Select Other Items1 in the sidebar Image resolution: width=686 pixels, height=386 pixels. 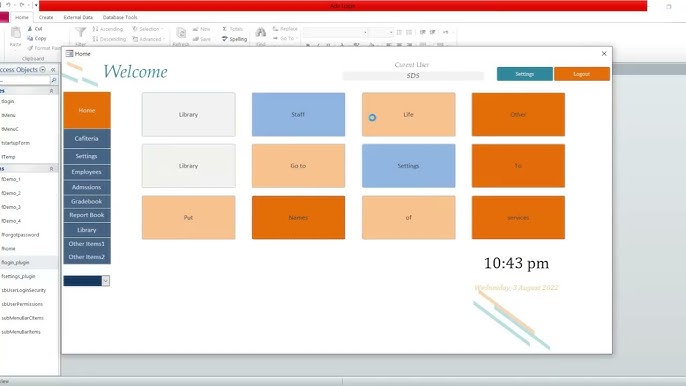[x=87, y=244]
